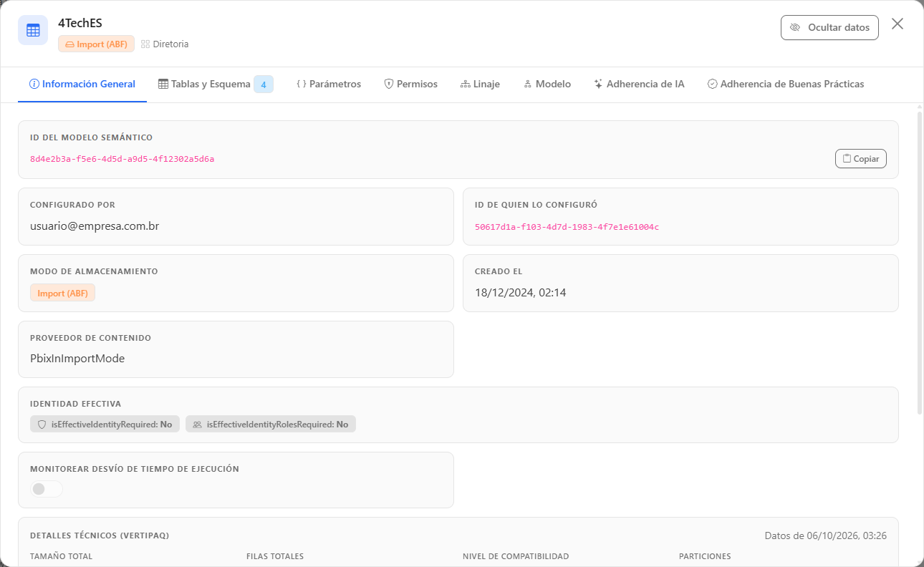Click the PbixInImportMode provider value
924x567 pixels.
[x=77, y=359]
